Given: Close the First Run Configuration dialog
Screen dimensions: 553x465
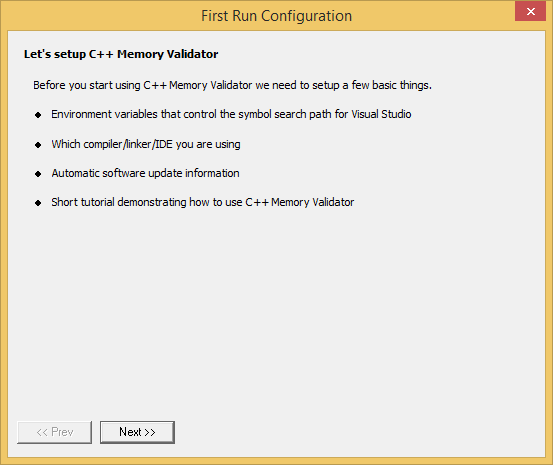Looking at the screenshot, I should (x=530, y=11).
